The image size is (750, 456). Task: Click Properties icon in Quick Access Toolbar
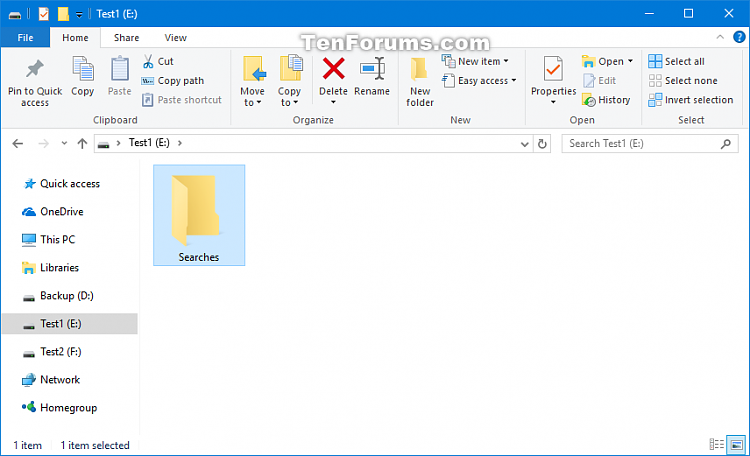tap(44, 14)
